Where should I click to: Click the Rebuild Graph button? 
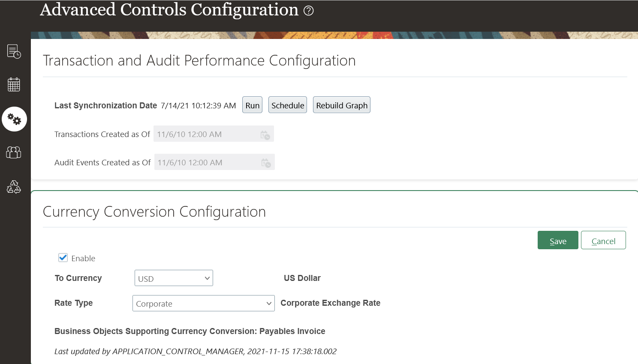click(342, 105)
